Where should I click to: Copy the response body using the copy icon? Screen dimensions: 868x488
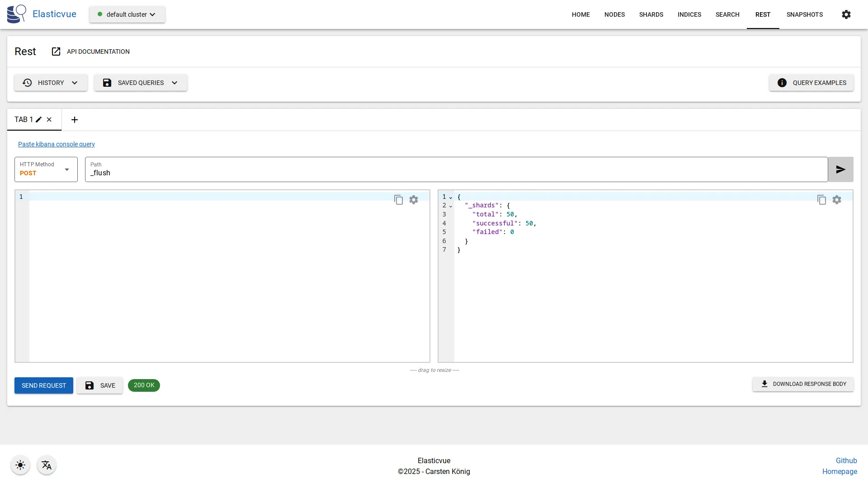click(822, 199)
